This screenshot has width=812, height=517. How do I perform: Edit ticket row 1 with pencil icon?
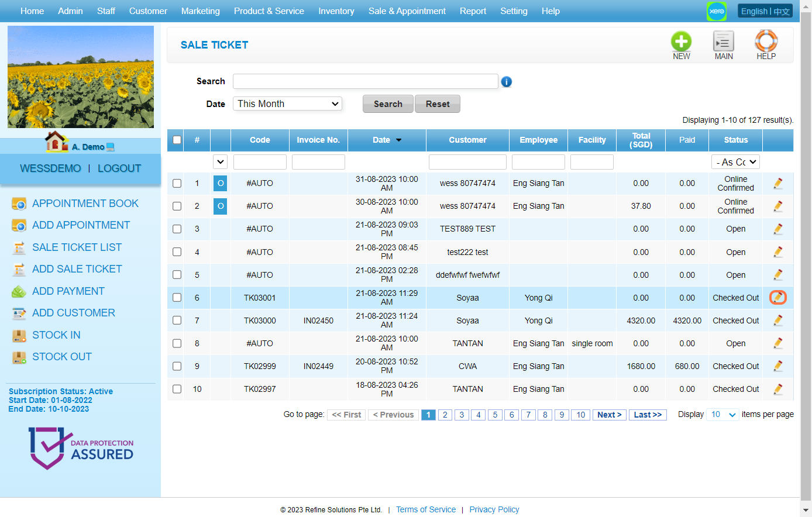pyautogui.click(x=778, y=183)
